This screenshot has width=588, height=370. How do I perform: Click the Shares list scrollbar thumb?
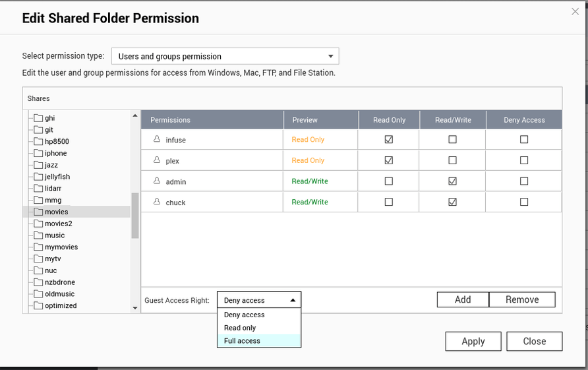point(135,216)
